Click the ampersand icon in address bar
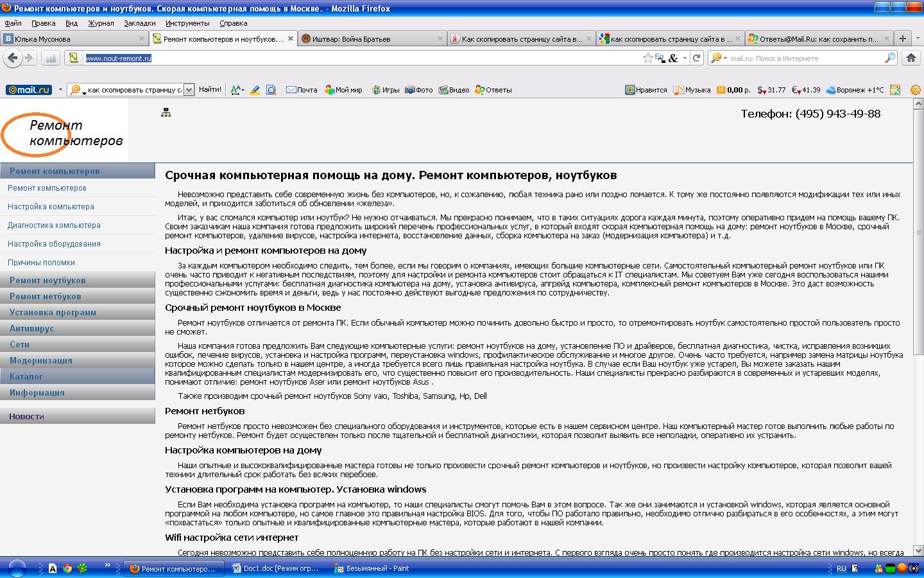 (672, 58)
